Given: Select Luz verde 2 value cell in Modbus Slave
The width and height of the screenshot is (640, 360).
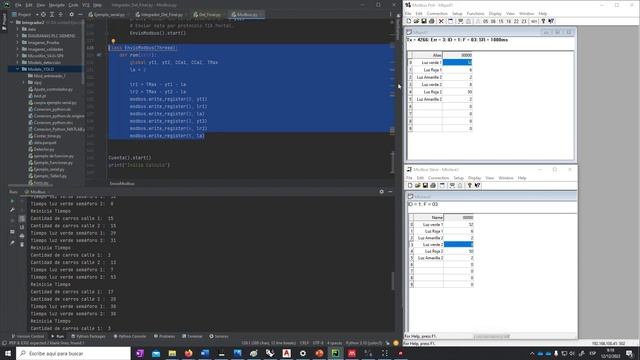Looking at the screenshot, I should pos(458,244).
